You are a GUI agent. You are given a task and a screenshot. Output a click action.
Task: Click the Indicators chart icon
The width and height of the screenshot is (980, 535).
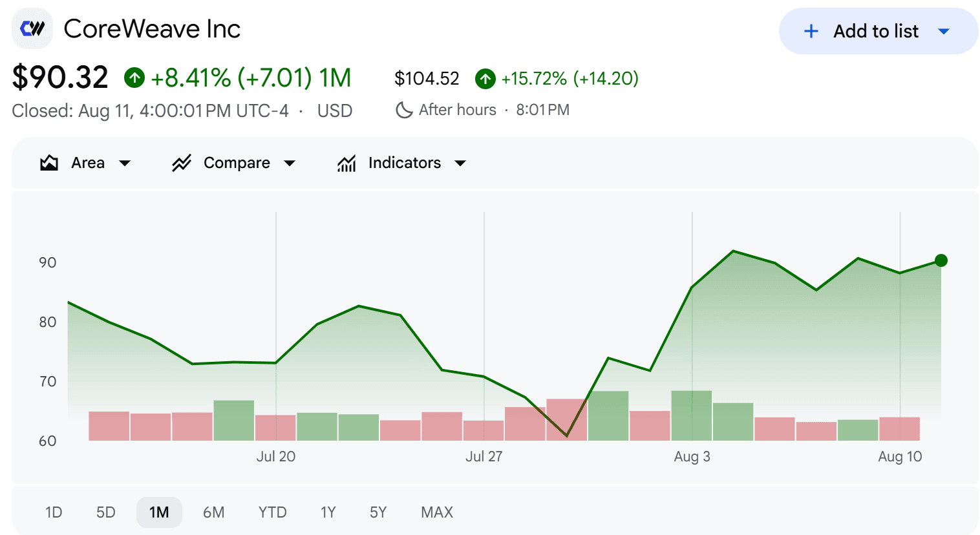tap(346, 163)
